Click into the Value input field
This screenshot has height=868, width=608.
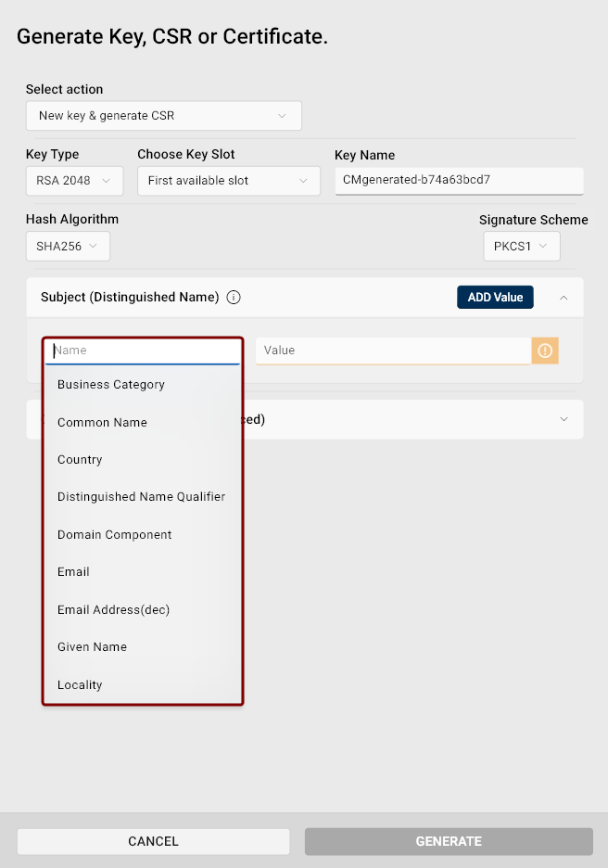pyautogui.click(x=392, y=351)
